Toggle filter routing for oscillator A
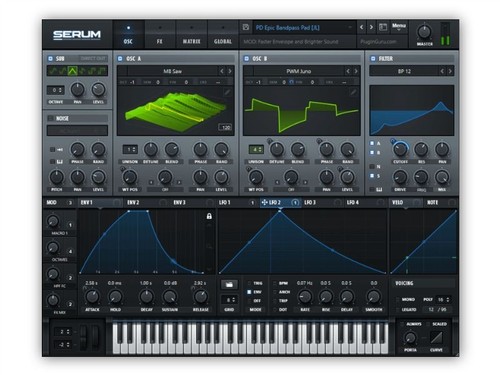The height and width of the screenshot is (375, 500). 372,143
